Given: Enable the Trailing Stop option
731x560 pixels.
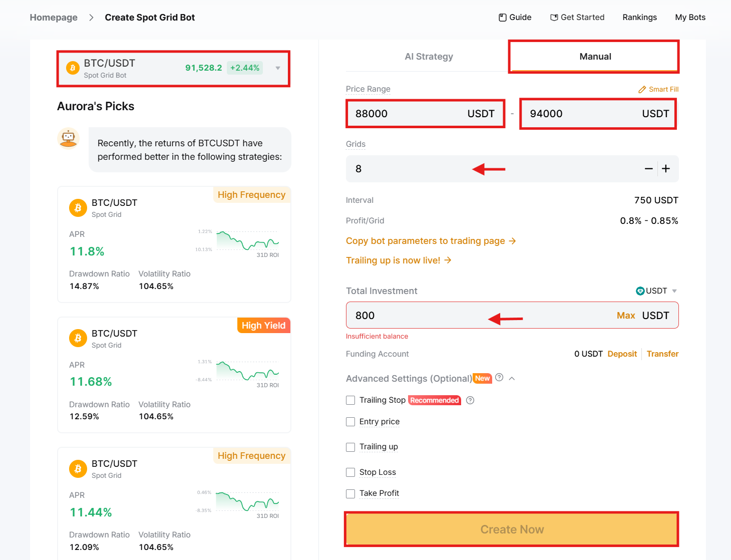Looking at the screenshot, I should pyautogui.click(x=350, y=400).
